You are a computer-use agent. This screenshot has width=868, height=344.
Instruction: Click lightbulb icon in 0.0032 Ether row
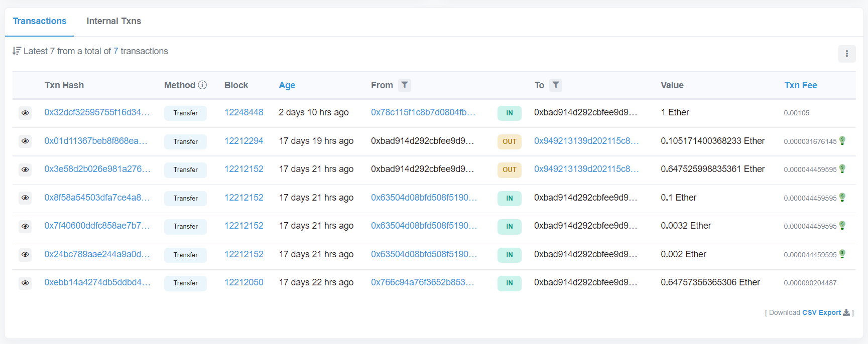[x=842, y=226]
